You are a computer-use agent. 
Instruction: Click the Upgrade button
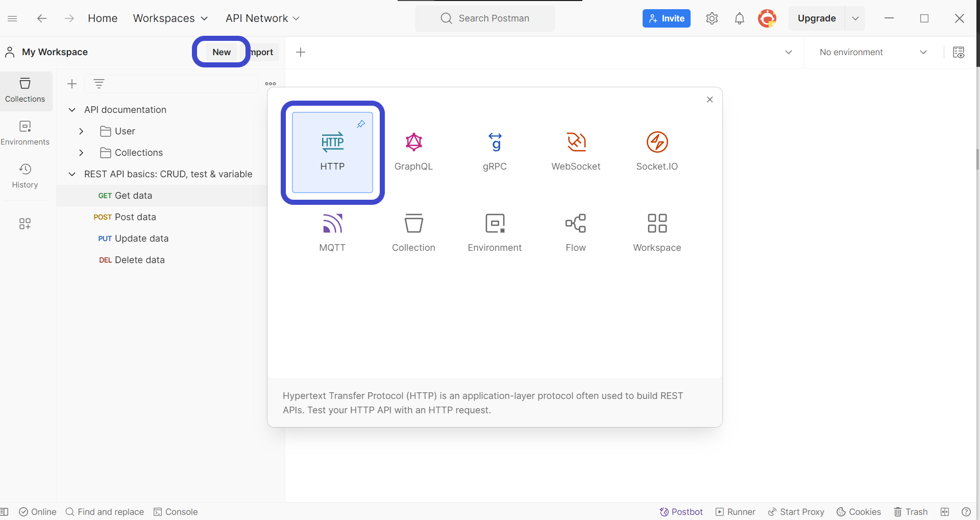point(817,18)
